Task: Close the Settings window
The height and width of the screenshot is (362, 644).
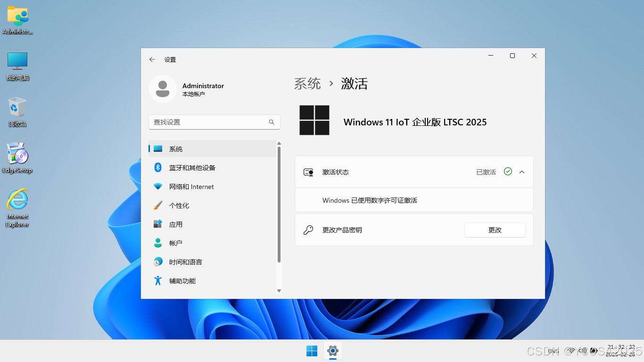Action: pyautogui.click(x=534, y=56)
